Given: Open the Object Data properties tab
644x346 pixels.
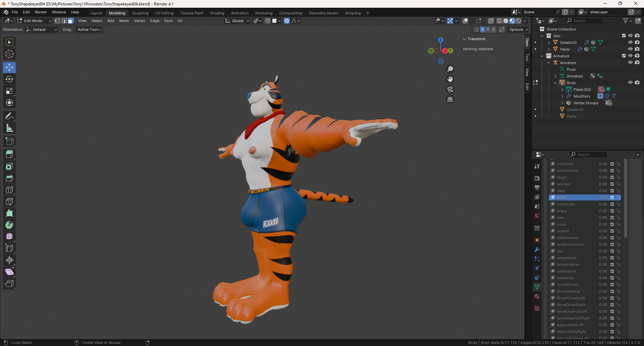Looking at the screenshot, I should 537,287.
